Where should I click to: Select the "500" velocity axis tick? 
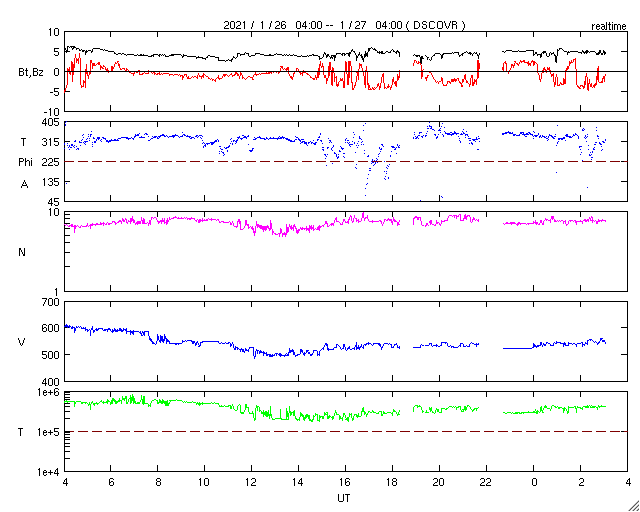51,354
